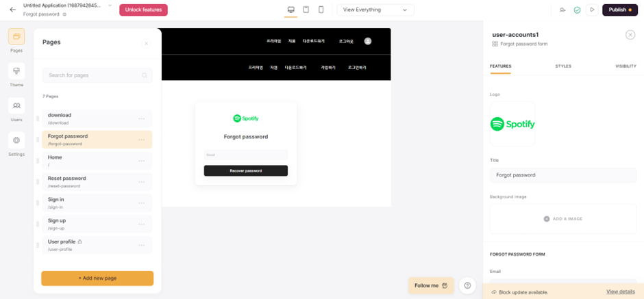Open options menu for download page
Viewport: 644px width, 299px height.
[x=142, y=118]
